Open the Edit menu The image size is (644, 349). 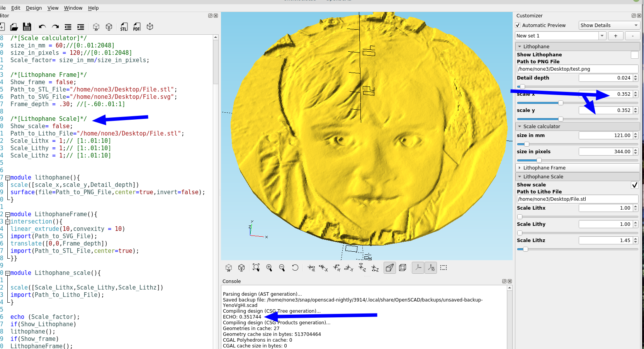click(x=16, y=8)
